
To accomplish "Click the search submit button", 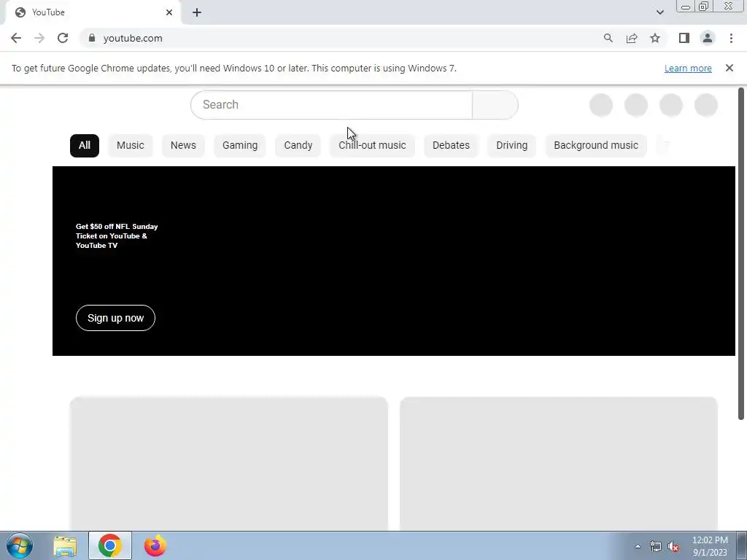I will coord(495,105).
